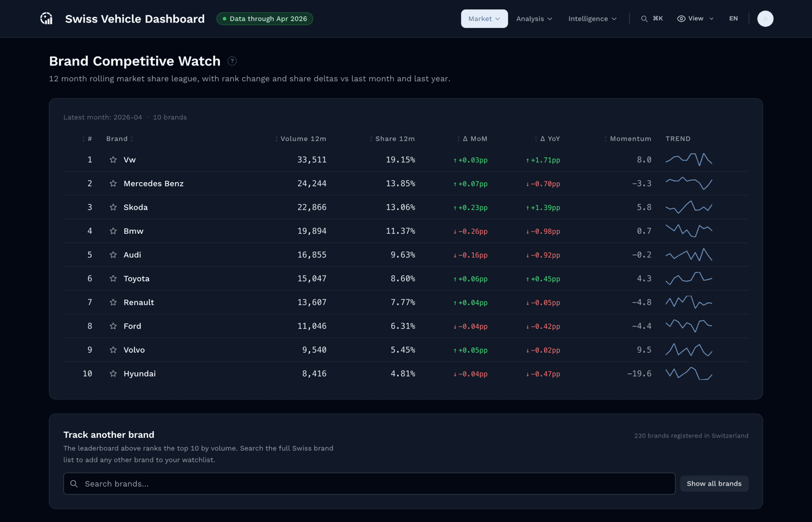Click the Swiss Vehicle Dashboard logo icon
This screenshot has height=522, width=812.
point(46,19)
